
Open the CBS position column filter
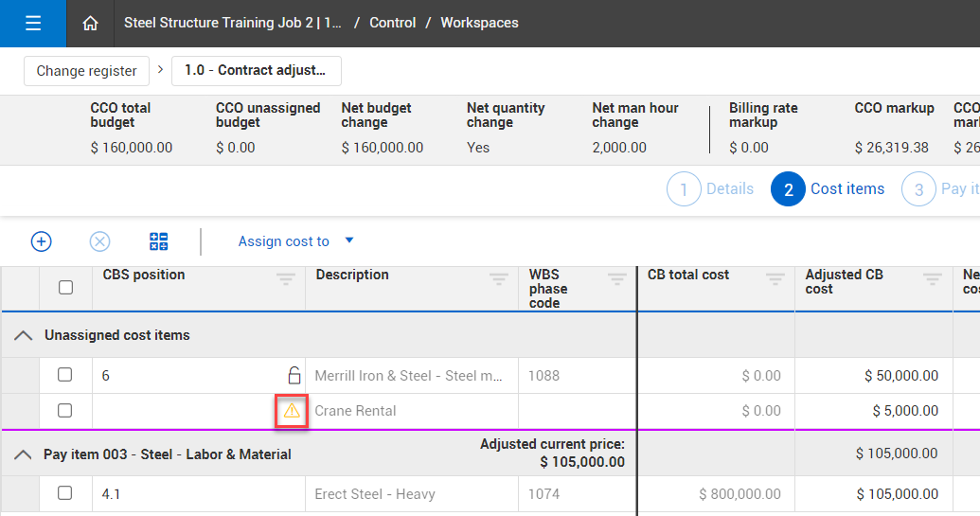(285, 279)
